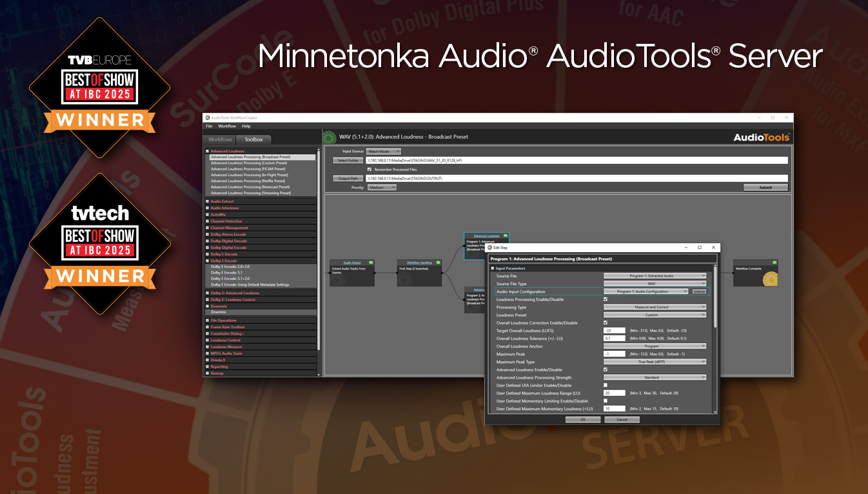
Task: Toggle Remember Processed Files checkbox
Action: pos(370,169)
